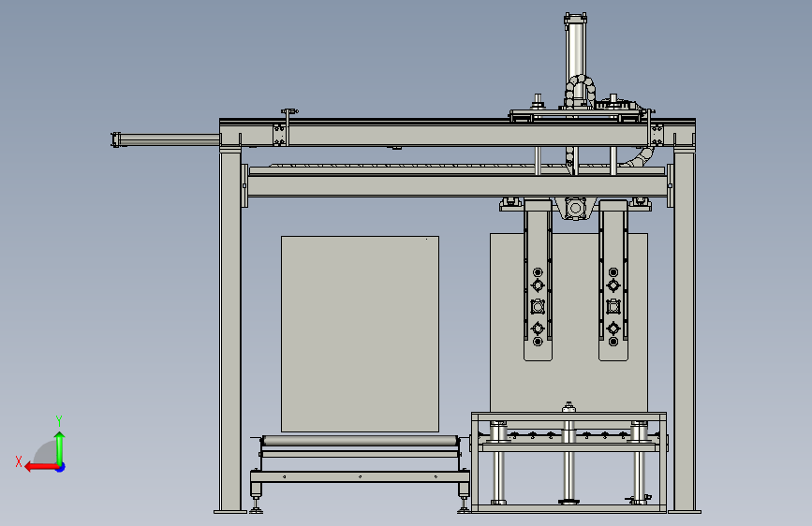Select the left leveling foot of the conveyor
812x526 pixels.
pyautogui.click(x=256, y=504)
